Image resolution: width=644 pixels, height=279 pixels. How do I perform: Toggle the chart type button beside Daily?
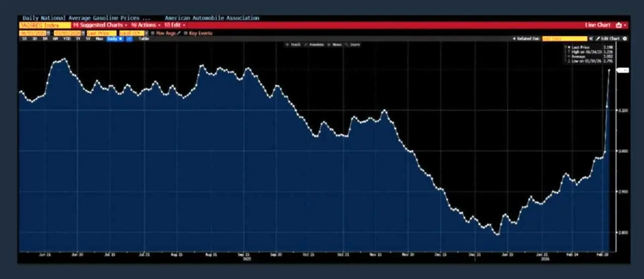(129, 39)
